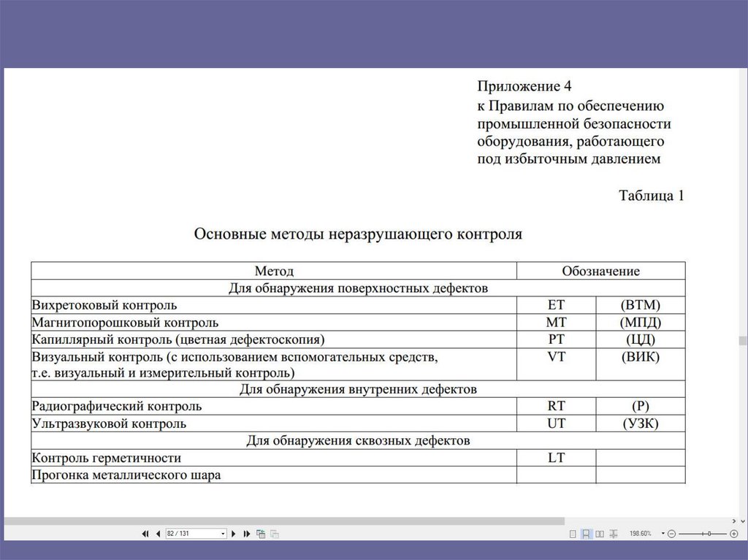The width and height of the screenshot is (748, 560).
Task: Click the zoom slider handle
Action: click(709, 534)
